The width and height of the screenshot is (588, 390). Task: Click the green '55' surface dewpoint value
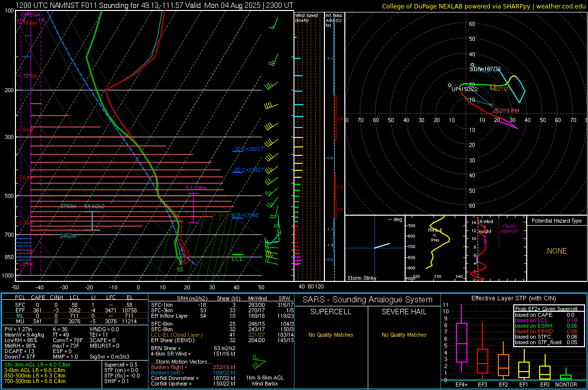[x=180, y=269]
